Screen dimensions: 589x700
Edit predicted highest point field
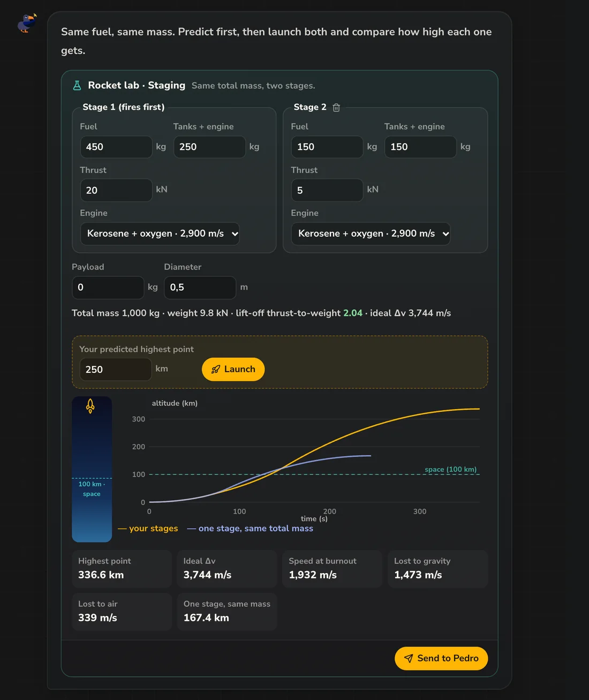coord(116,370)
